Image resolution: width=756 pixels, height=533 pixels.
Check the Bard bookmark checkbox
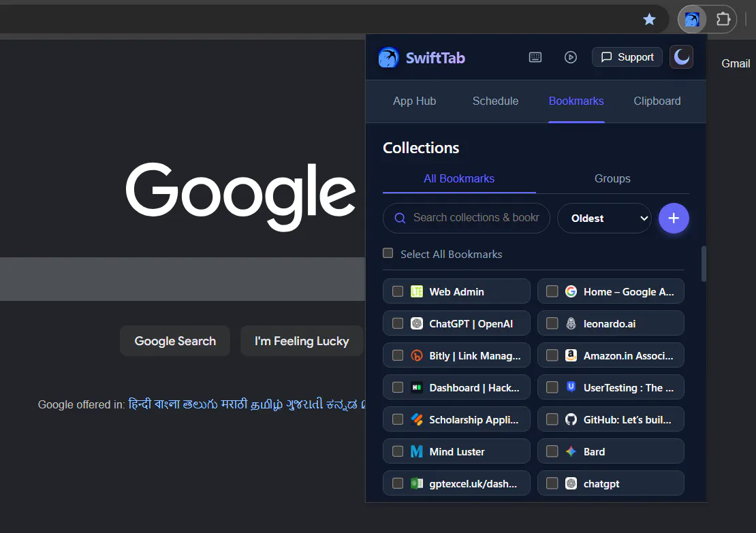coord(552,451)
